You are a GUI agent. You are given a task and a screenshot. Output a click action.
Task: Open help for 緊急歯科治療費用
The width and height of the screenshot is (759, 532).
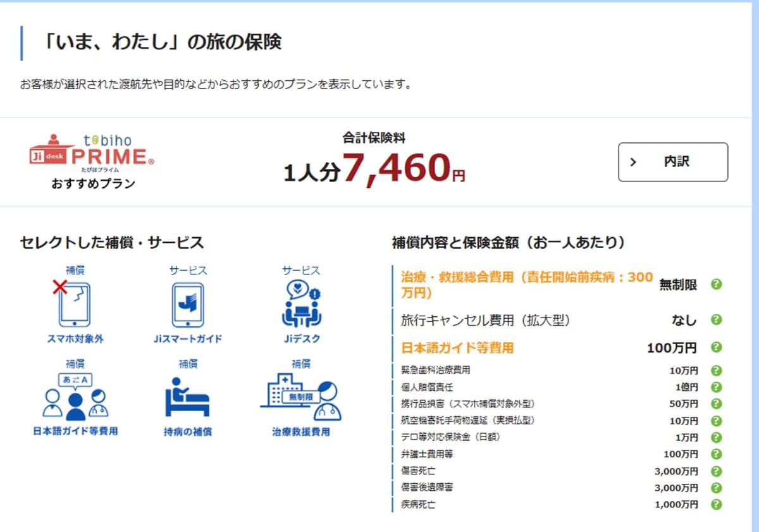716,370
